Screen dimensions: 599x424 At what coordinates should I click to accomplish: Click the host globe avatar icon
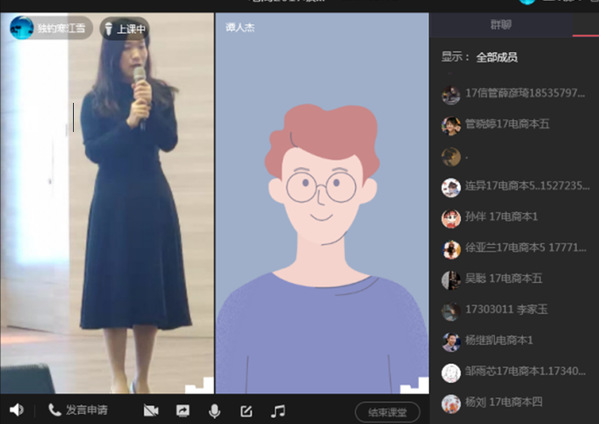[22, 28]
